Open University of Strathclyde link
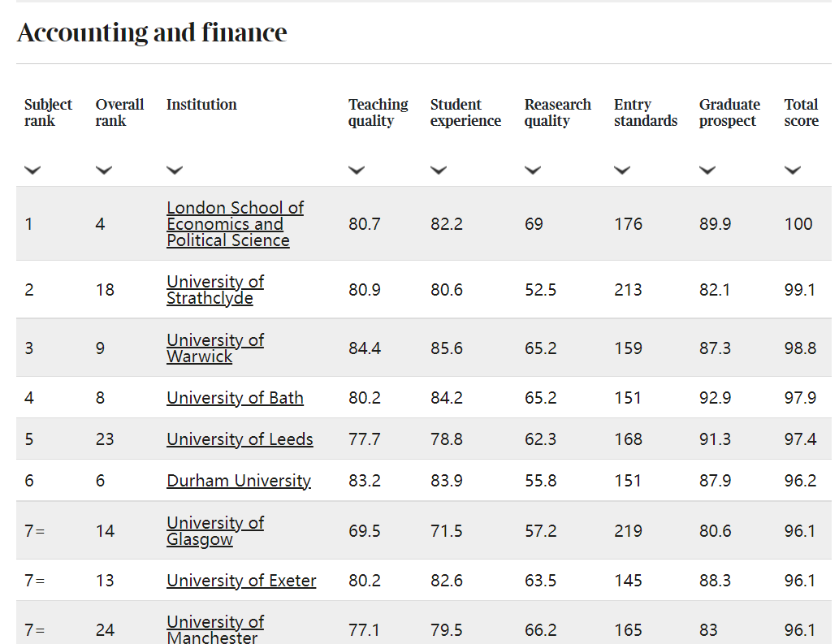839x644 pixels. click(x=214, y=290)
